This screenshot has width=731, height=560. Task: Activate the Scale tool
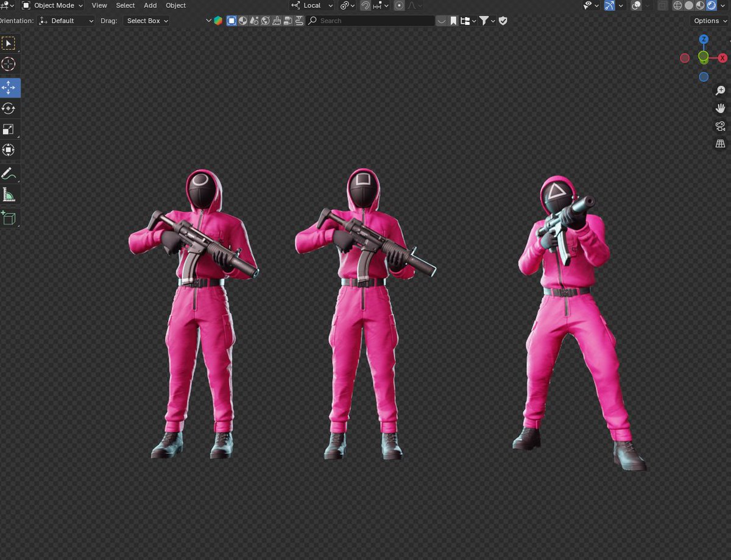point(9,129)
